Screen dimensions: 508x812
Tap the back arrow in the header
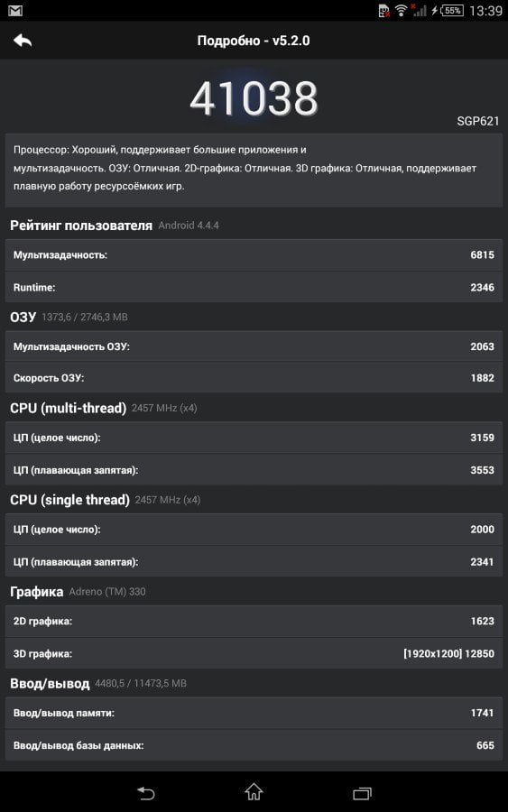coord(23,41)
